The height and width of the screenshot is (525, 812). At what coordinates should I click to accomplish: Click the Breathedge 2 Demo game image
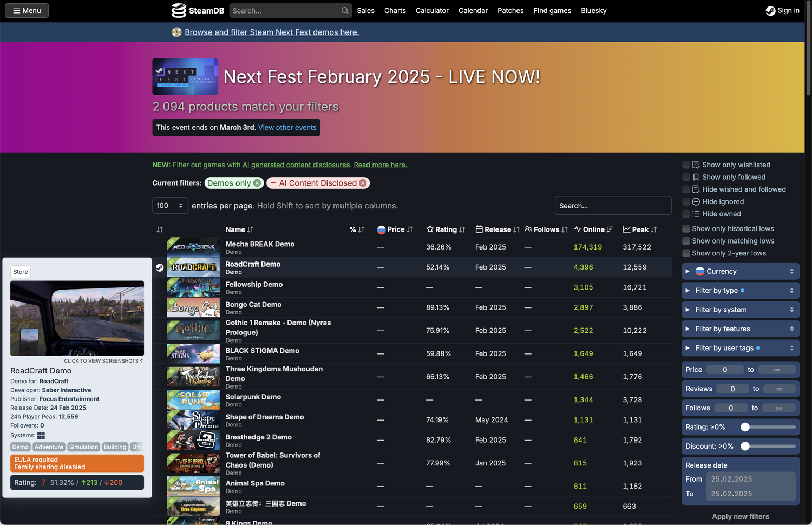pyautogui.click(x=193, y=440)
